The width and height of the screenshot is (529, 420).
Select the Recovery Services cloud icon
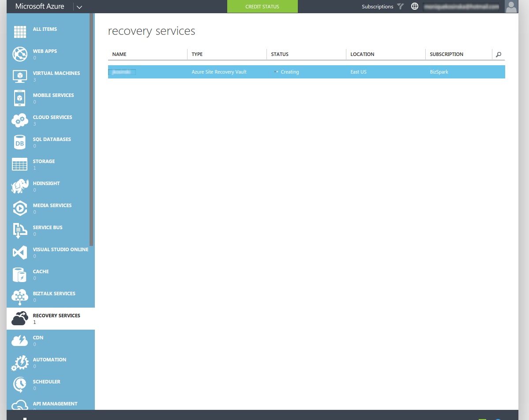tap(20, 319)
